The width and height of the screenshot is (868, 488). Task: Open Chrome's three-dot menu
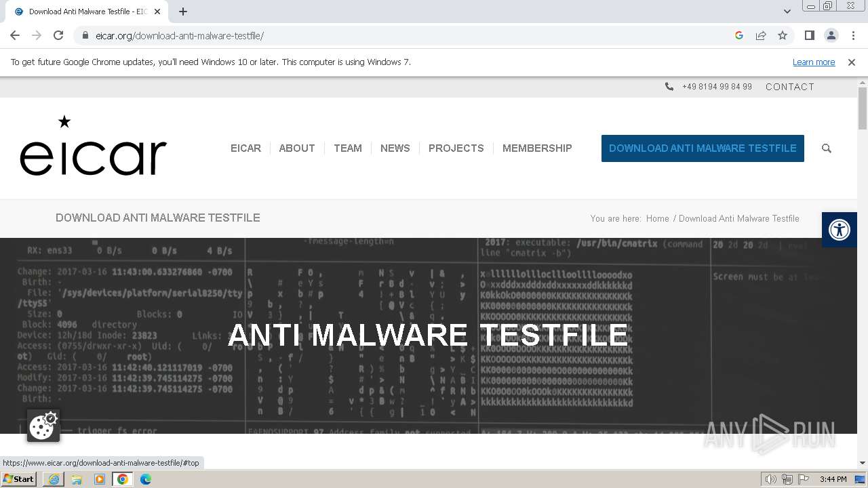[853, 35]
